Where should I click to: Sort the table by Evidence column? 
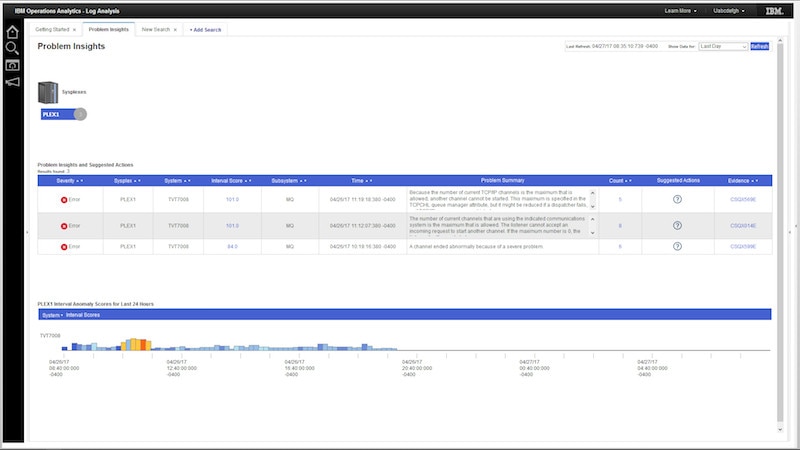point(742,181)
